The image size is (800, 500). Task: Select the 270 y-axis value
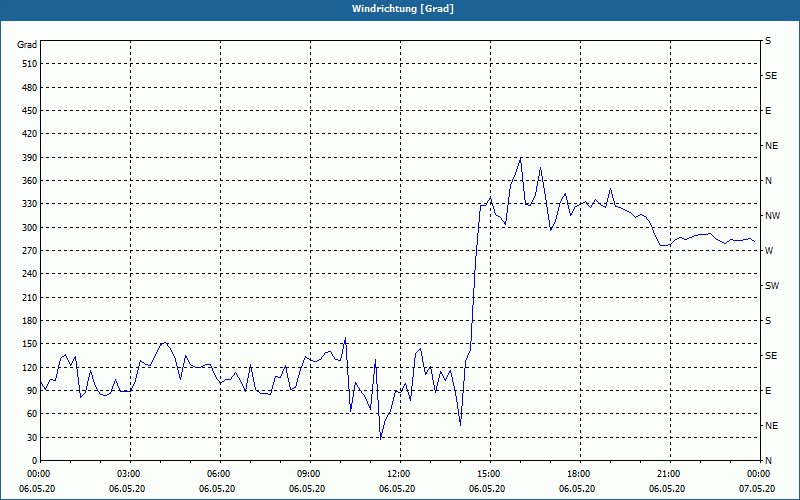pos(30,251)
